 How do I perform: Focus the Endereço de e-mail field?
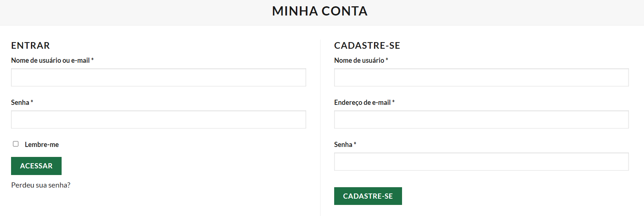coord(481,120)
